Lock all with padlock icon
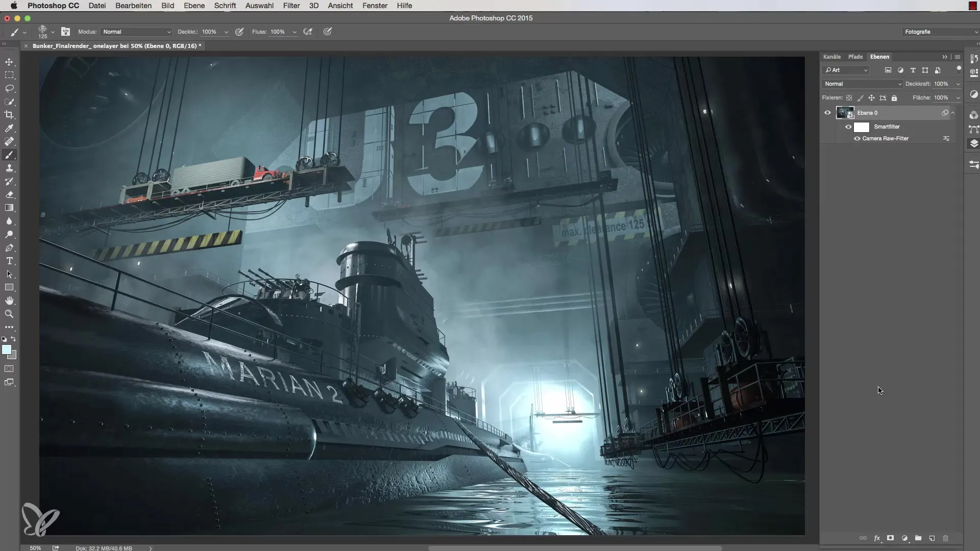This screenshot has width=980, height=551. tap(894, 98)
